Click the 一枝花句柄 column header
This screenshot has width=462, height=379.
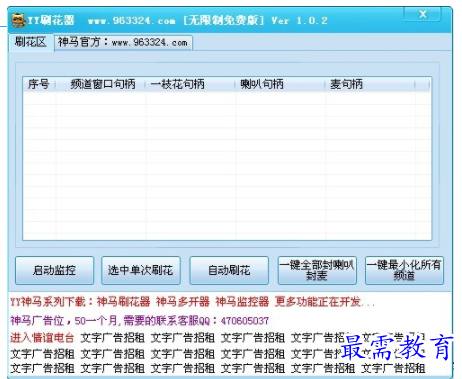pos(190,84)
